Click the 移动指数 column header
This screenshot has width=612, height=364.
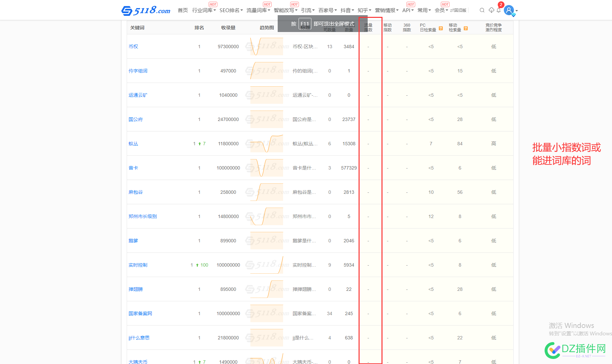point(388,28)
